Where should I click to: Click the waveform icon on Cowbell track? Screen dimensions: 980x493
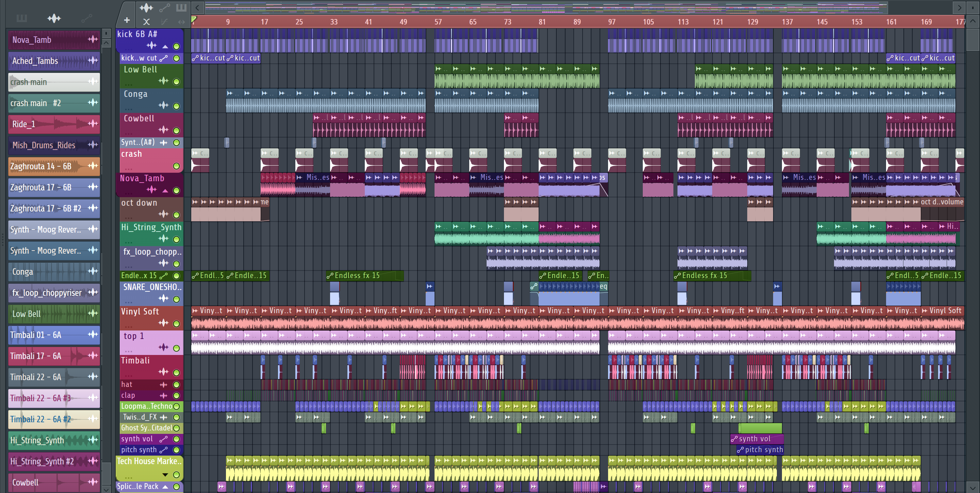coord(164,130)
